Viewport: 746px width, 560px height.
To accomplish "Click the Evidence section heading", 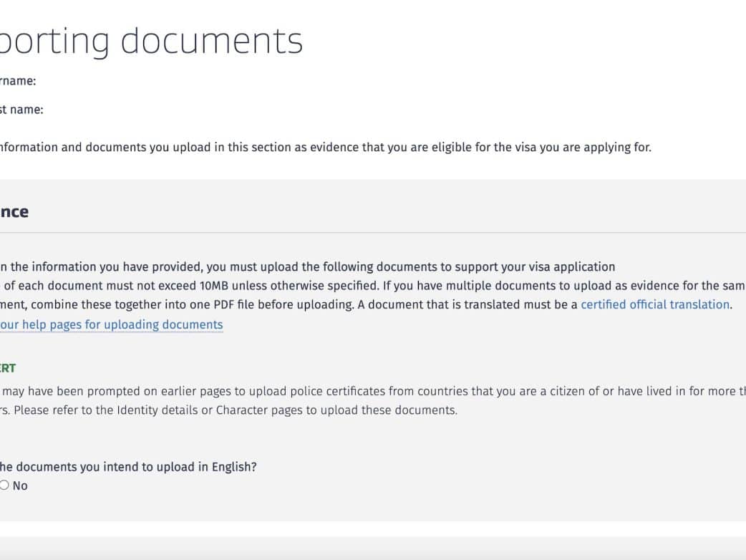I will 14,211.
